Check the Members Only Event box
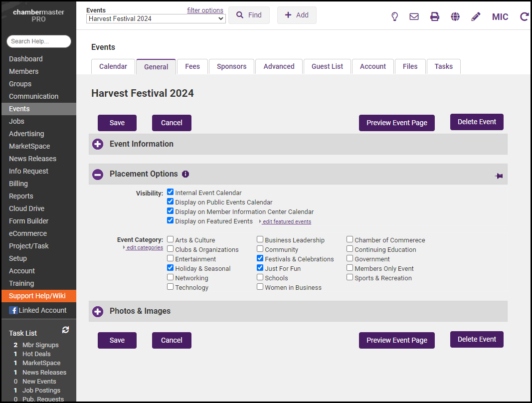This screenshot has width=532, height=403. [x=350, y=268]
